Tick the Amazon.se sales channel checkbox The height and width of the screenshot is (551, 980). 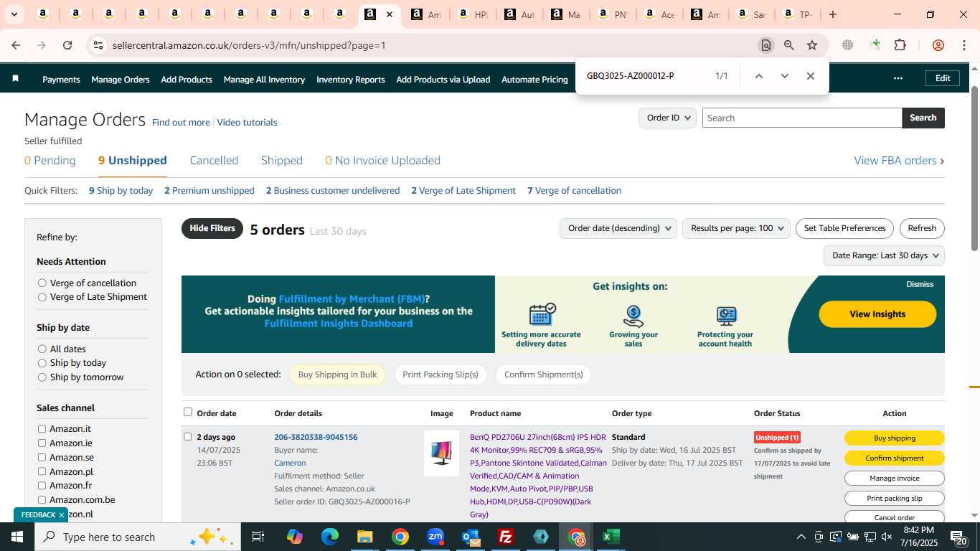click(x=42, y=457)
